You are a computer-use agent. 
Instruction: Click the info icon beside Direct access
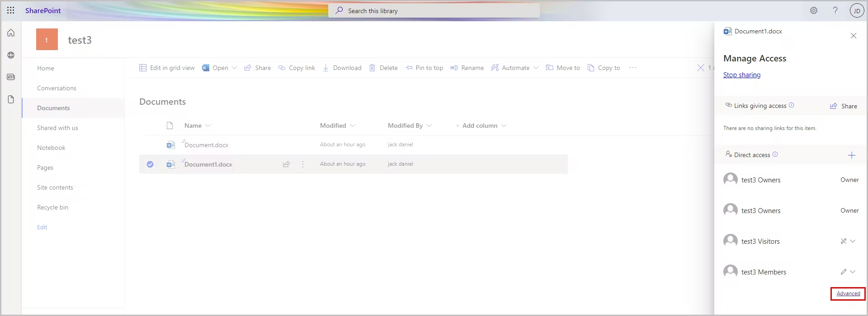[775, 154]
